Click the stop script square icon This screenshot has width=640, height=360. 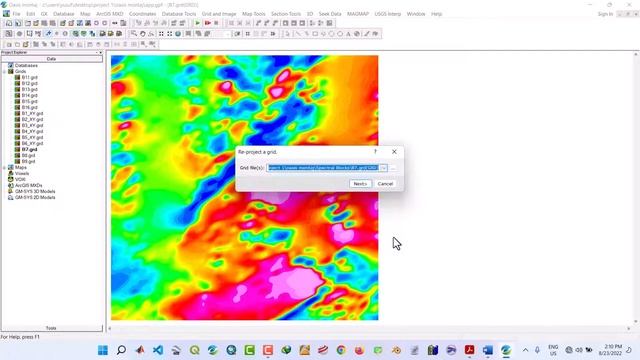click(216, 23)
